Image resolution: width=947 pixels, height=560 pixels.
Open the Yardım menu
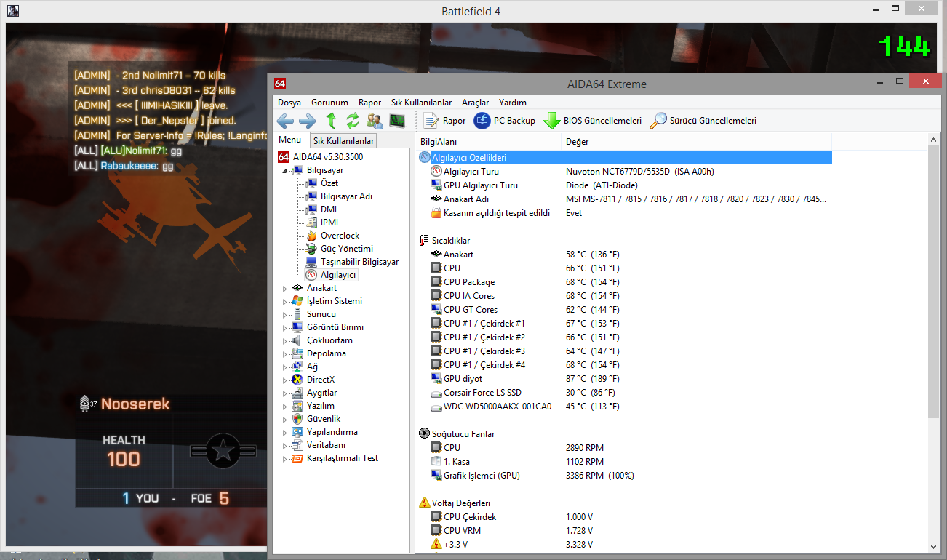[513, 103]
